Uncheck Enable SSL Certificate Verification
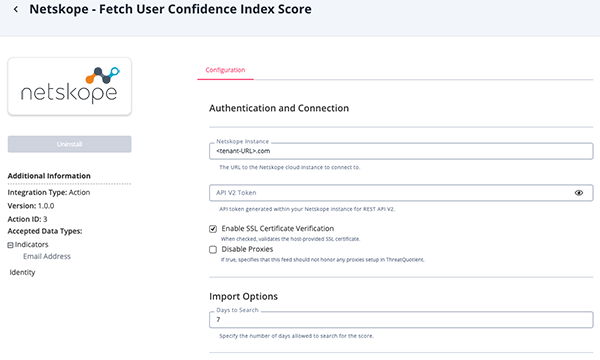The image size is (600, 360). click(213, 229)
